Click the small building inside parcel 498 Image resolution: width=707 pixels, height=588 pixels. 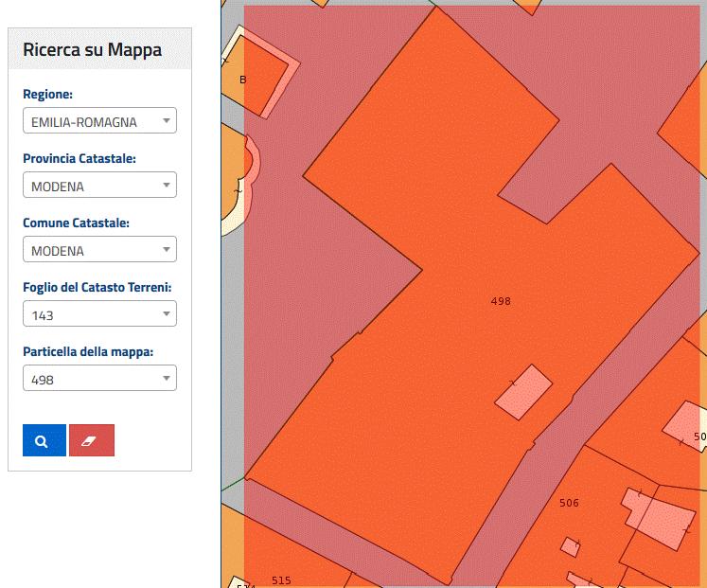[523, 392]
